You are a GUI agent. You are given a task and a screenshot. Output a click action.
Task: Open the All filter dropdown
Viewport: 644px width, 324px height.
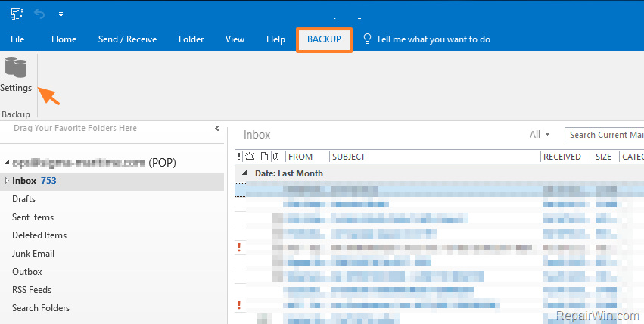click(540, 135)
